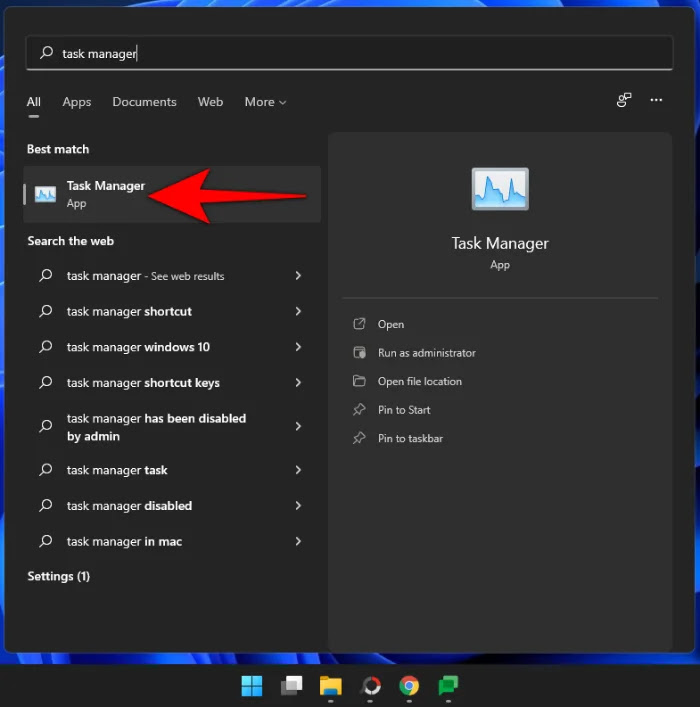Click the pin icon next to Pin to Start
Viewport: 700px width, 707px height.
(x=359, y=409)
